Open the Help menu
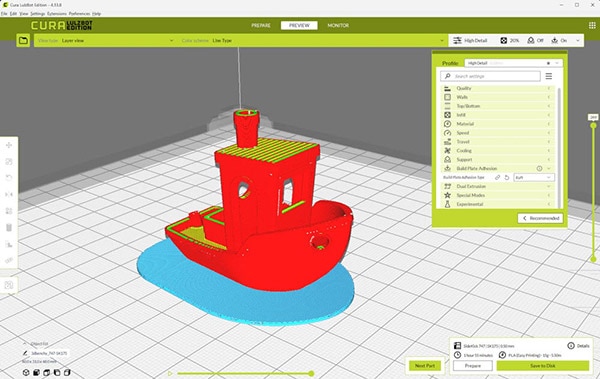Viewport: 600px width, 379px height. point(96,13)
